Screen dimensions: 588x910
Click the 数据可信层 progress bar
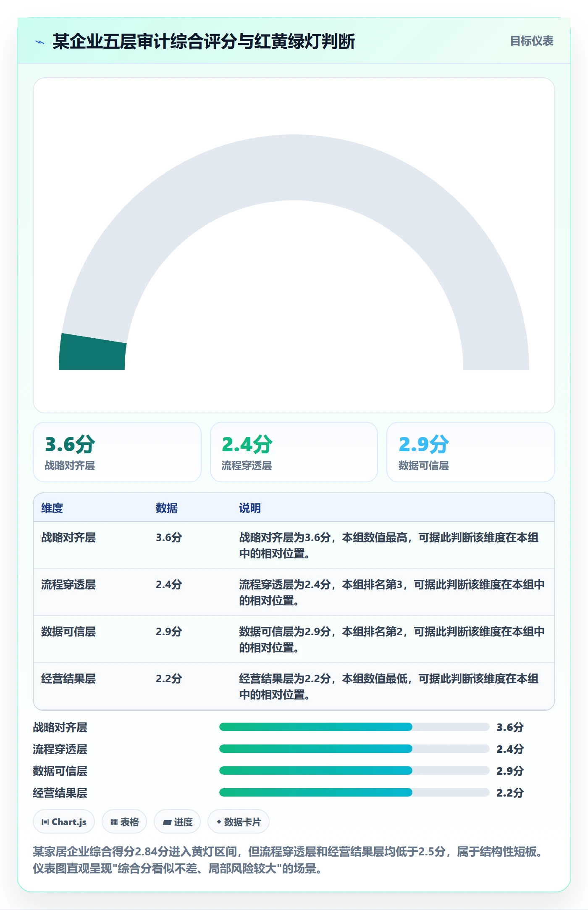354,771
